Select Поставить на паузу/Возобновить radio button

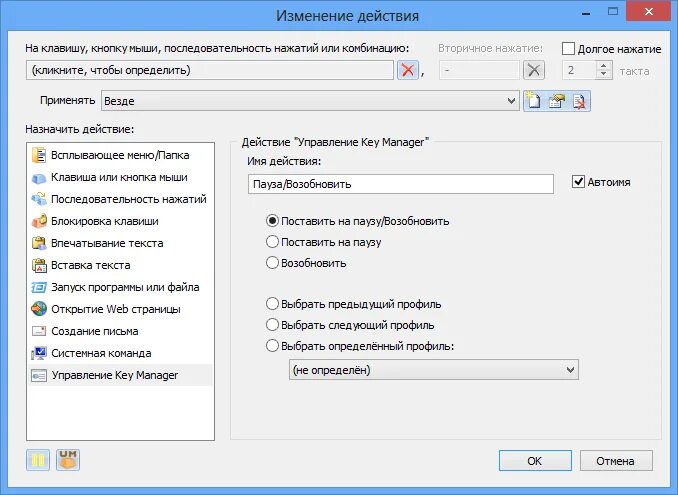pyautogui.click(x=272, y=221)
